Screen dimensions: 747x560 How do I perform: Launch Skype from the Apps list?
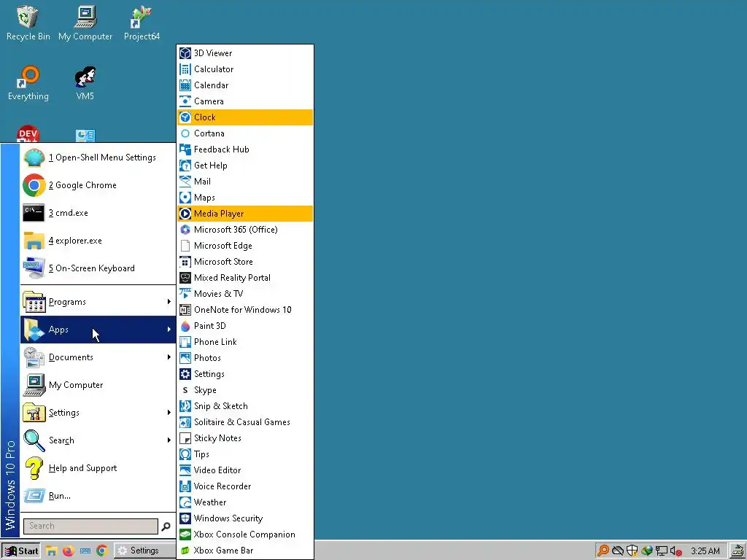[245, 390]
